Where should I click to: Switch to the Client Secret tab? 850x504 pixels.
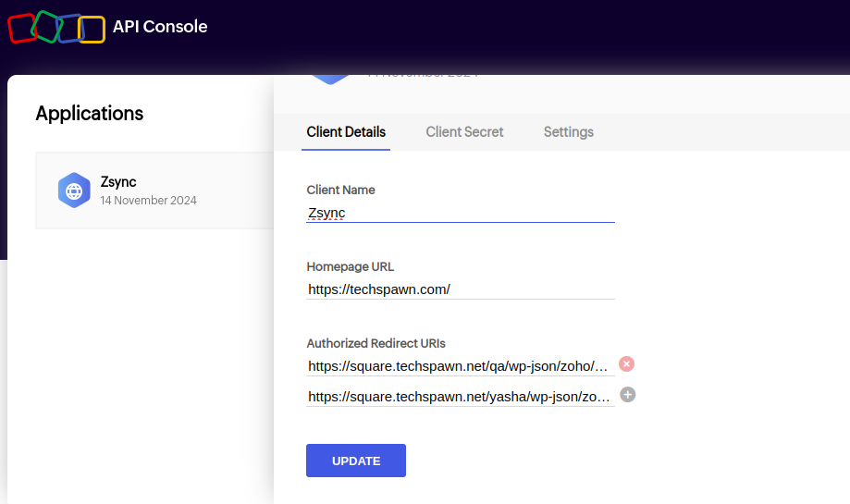(464, 131)
